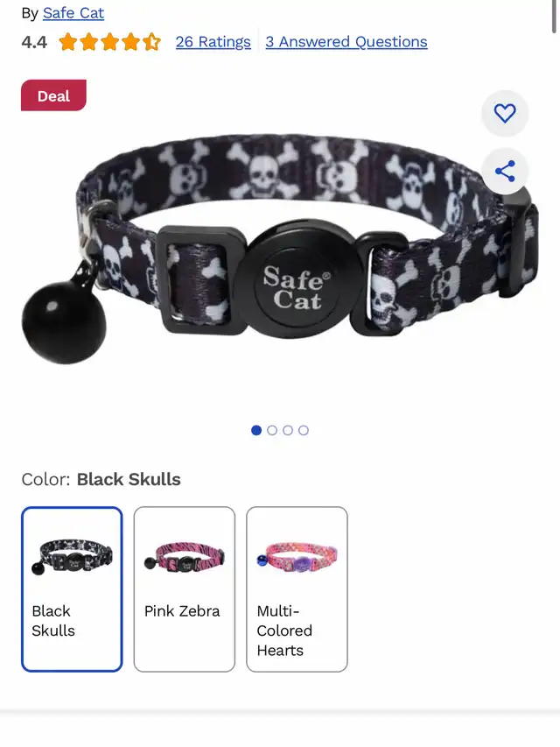Open the share icon button

tap(505, 171)
